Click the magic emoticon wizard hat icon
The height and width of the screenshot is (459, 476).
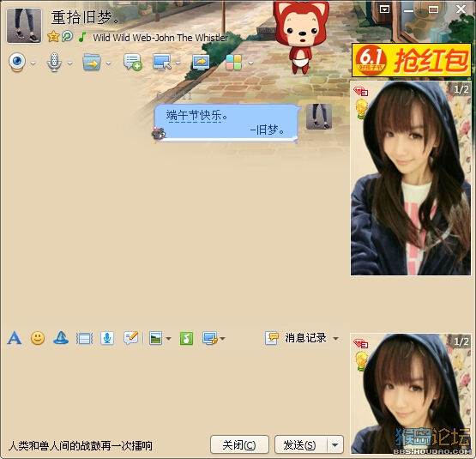pos(61,338)
